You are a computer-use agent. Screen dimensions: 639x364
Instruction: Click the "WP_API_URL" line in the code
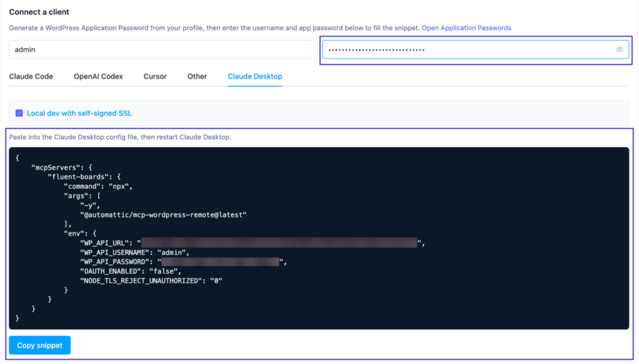pos(253,243)
